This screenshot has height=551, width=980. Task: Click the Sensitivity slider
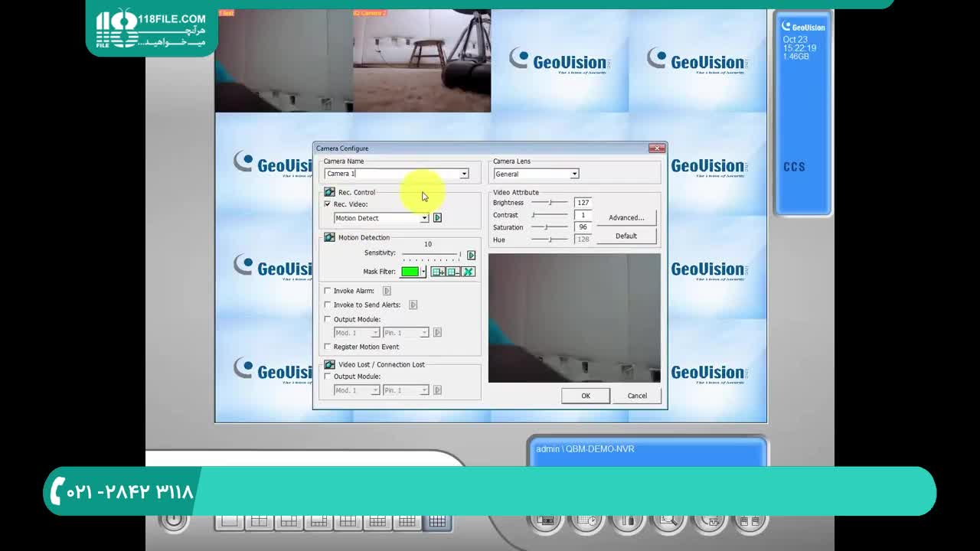click(x=432, y=254)
